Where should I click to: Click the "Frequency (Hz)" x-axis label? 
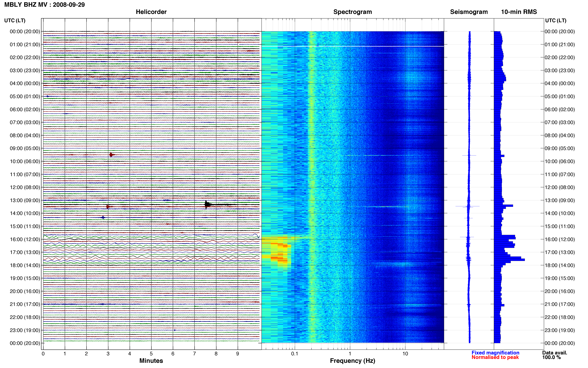click(x=352, y=361)
